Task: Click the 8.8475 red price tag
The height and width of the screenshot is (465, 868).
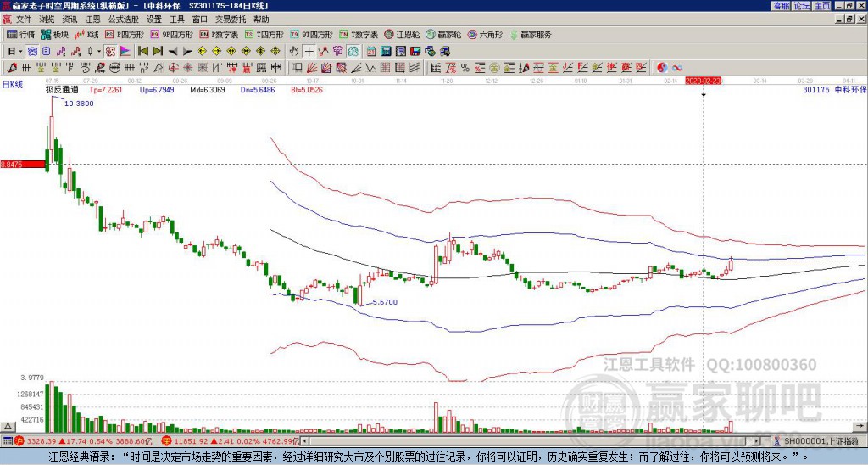Action: 22,165
